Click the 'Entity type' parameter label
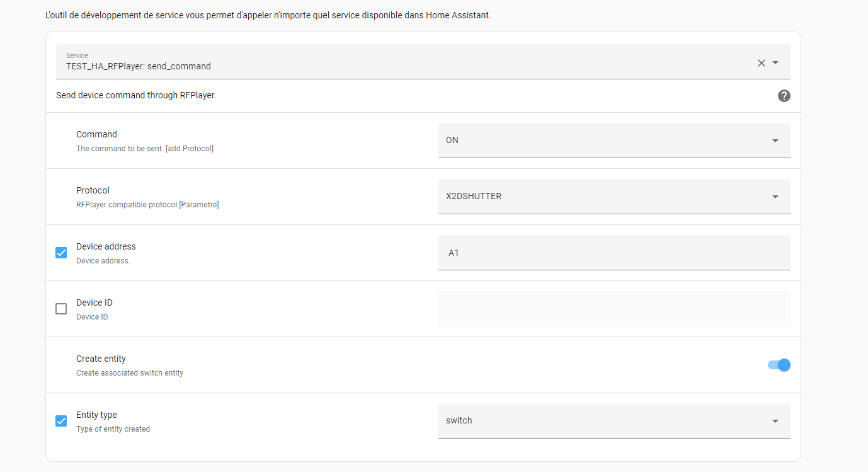The image size is (868, 472). tap(96, 415)
